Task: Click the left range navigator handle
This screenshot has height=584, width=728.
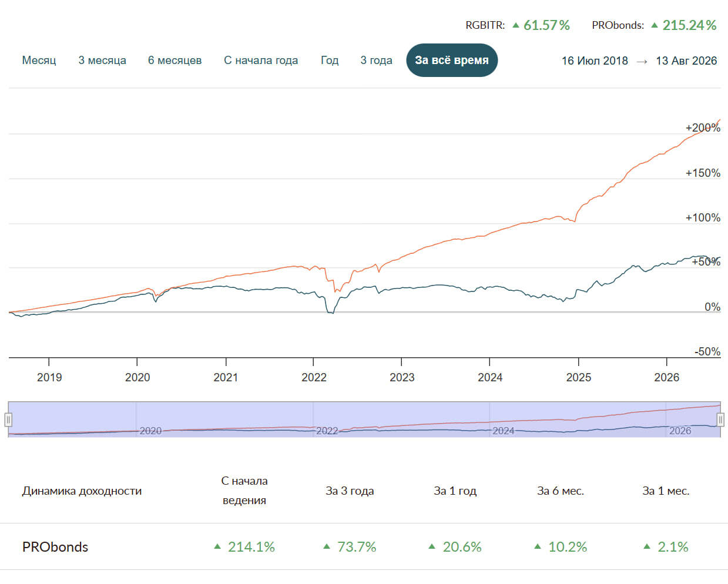Action: 8,419
